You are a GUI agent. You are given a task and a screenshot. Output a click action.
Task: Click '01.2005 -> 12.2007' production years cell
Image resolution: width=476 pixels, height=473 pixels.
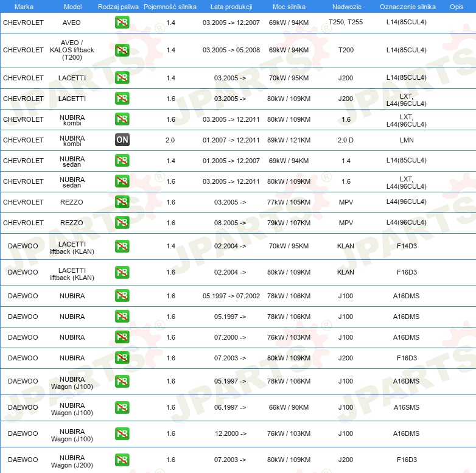[231, 161]
